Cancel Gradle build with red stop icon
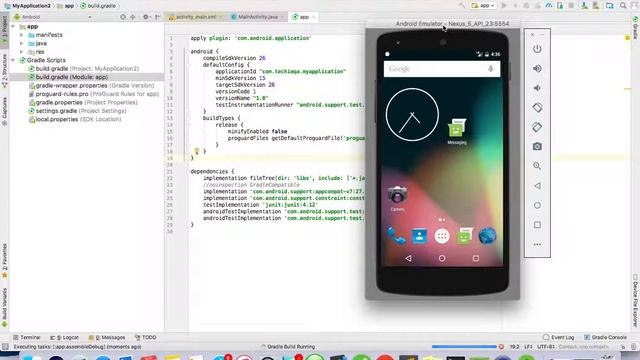Image resolution: width=640 pixels, height=360 pixels. click(x=501, y=347)
